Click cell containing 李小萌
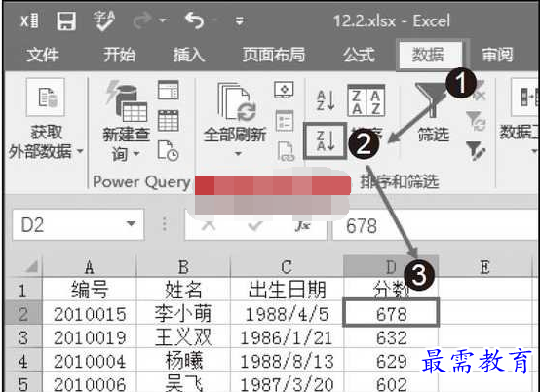 (183, 313)
